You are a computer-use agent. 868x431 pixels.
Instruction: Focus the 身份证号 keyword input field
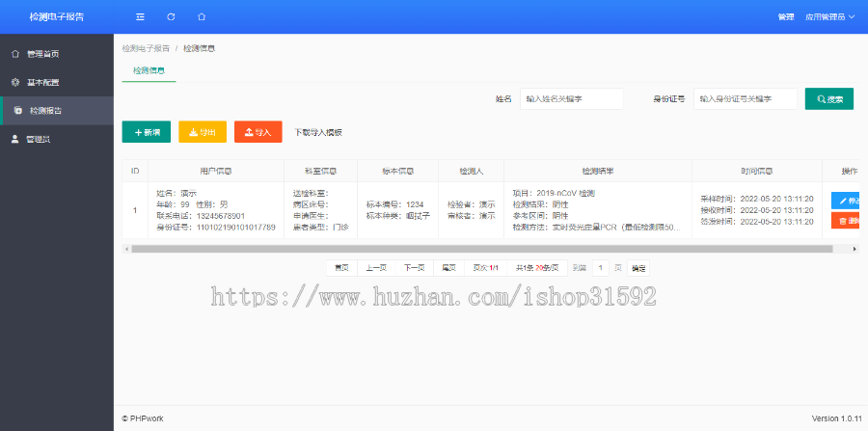pos(746,99)
